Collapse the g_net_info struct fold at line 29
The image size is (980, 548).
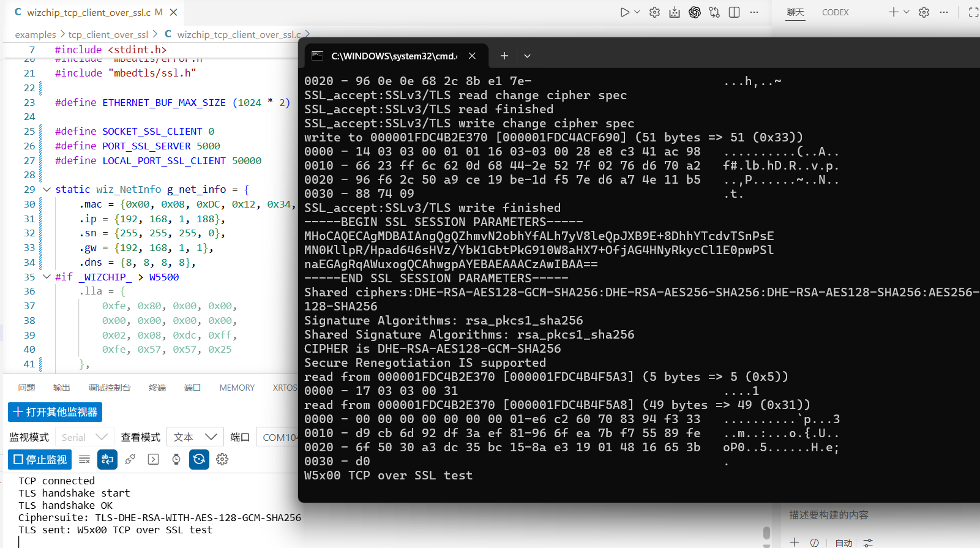click(47, 190)
